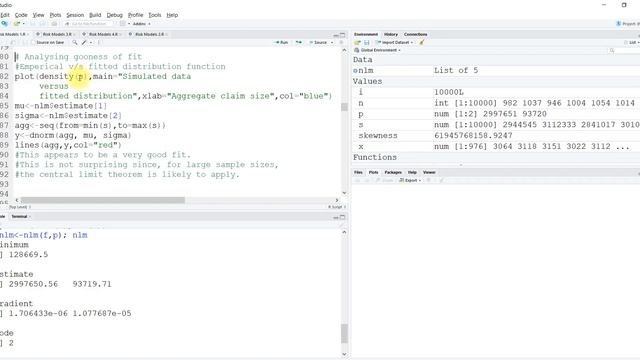640x360 pixels.
Task: Click the 'nlm<-nlm(f,p); nlm' console line
Action: point(43,235)
